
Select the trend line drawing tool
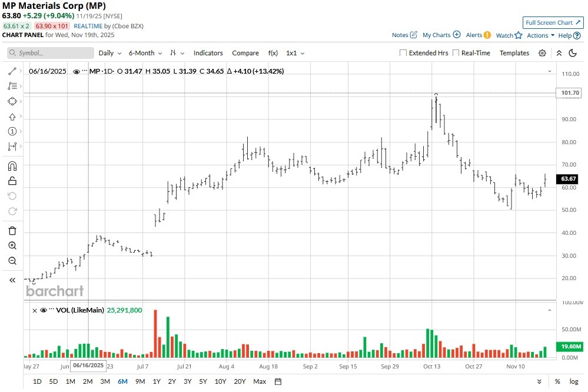pyautogui.click(x=12, y=71)
